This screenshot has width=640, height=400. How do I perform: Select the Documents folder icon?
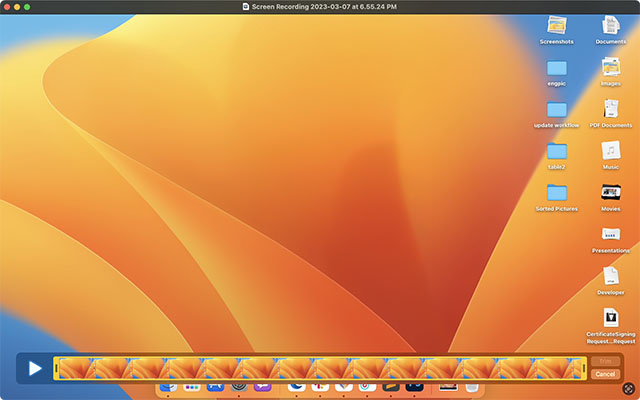click(x=610, y=25)
